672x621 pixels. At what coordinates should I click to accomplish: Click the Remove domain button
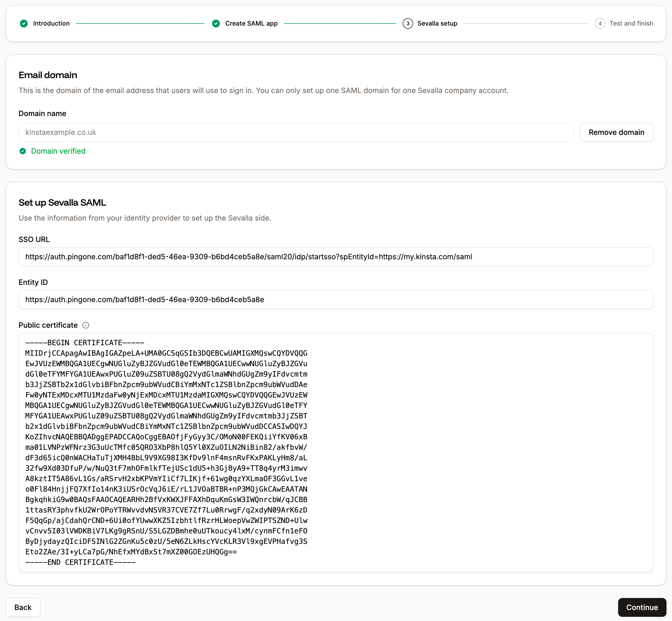[616, 132]
